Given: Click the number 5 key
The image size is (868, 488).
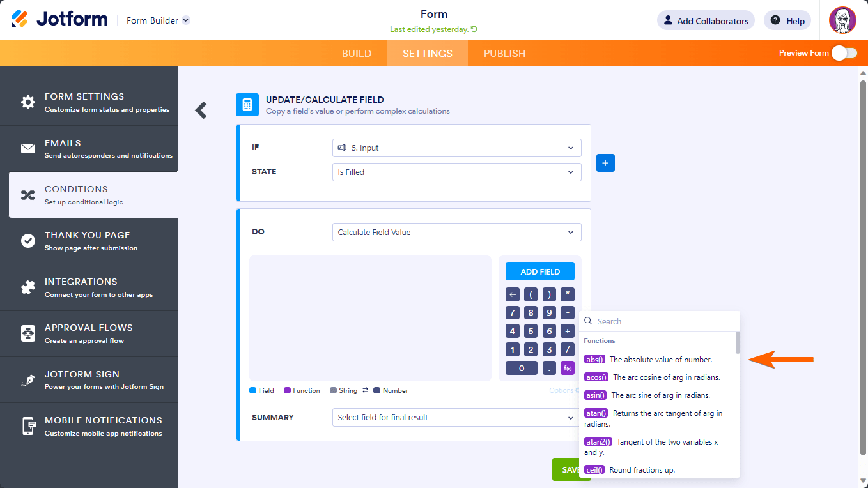Looking at the screenshot, I should (531, 331).
